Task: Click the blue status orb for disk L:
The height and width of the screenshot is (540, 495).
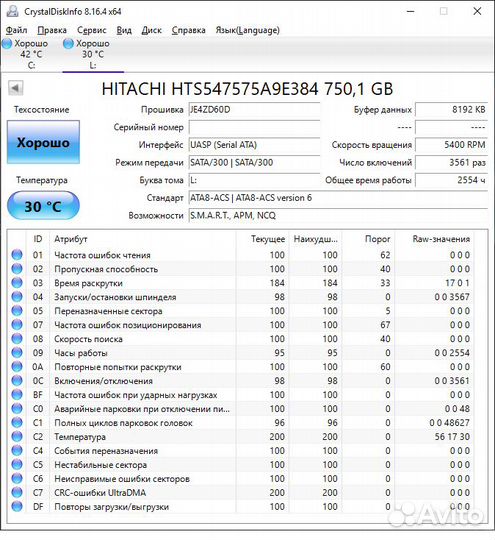Action: [x=68, y=43]
